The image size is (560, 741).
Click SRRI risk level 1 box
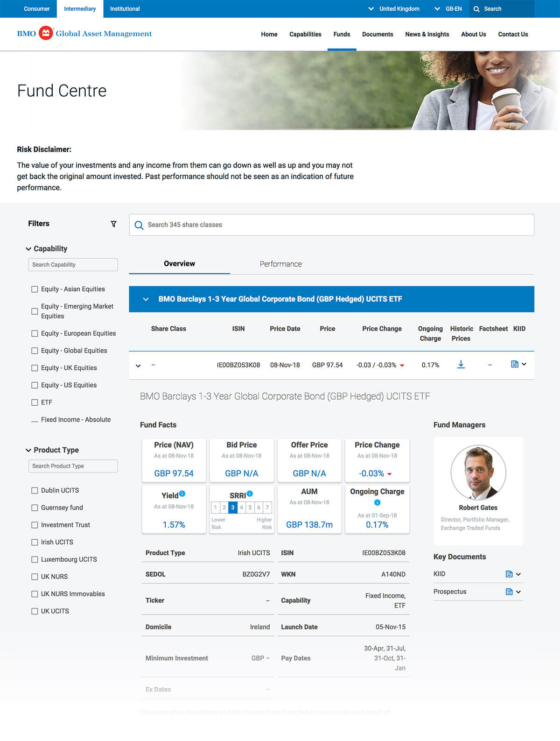[216, 507]
